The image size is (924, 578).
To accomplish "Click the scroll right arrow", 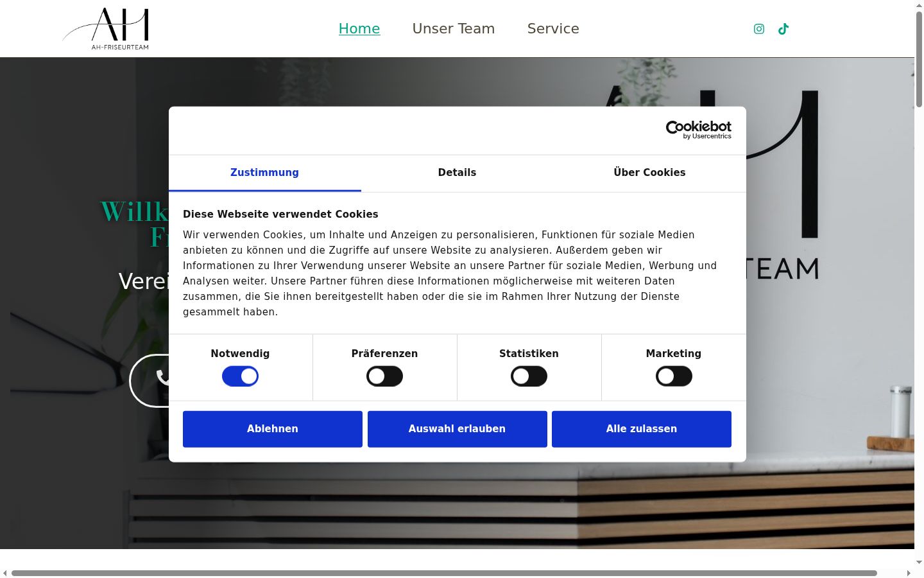I will click(909, 573).
